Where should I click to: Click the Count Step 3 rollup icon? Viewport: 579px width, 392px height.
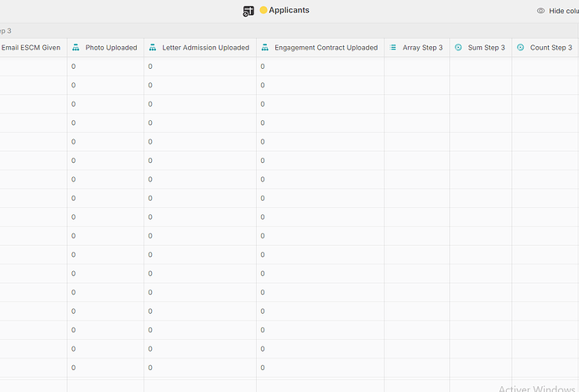pos(520,47)
